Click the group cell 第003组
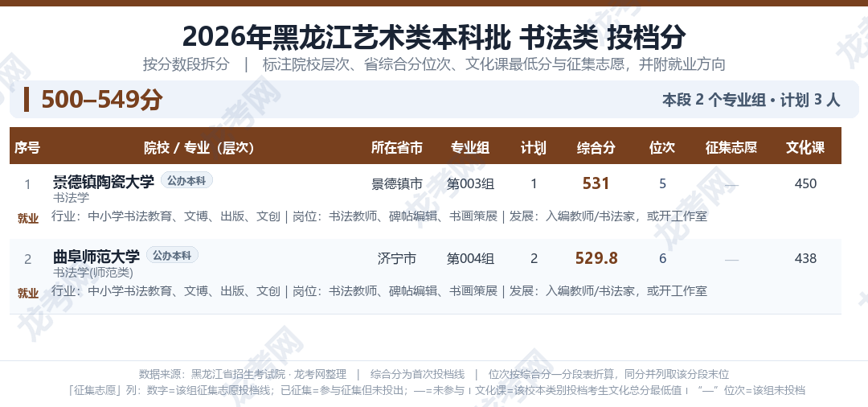This screenshot has width=868, height=407. [x=470, y=183]
